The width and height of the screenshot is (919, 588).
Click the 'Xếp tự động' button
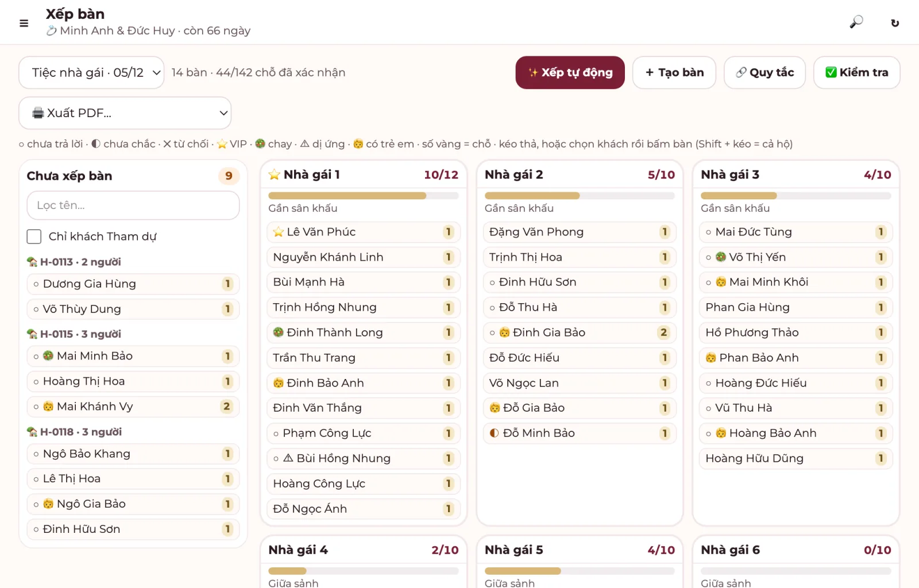(x=570, y=72)
